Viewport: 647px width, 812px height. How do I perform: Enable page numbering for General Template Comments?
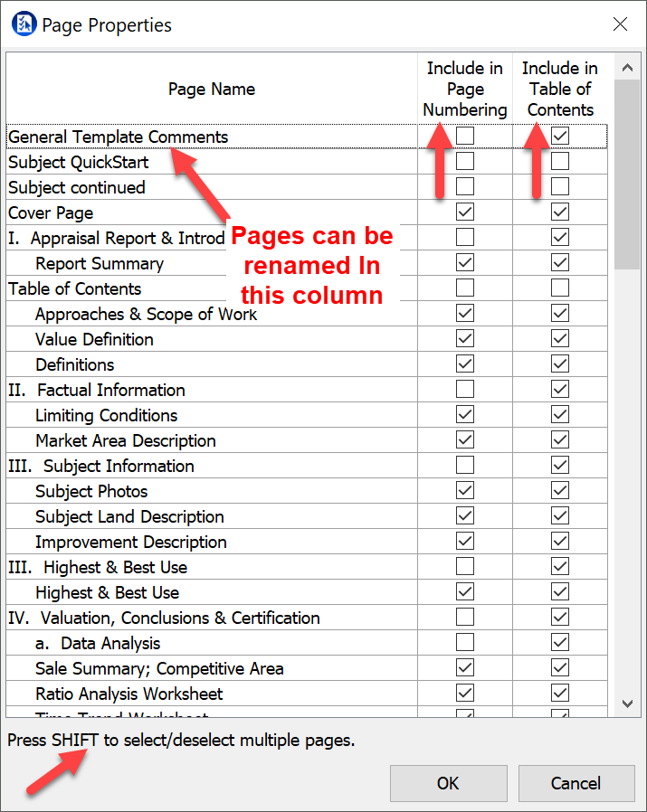tap(465, 137)
